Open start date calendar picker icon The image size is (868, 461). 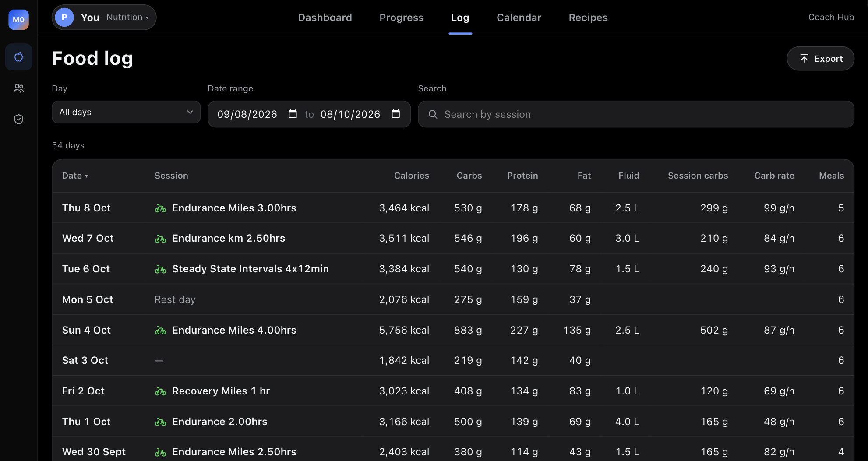tap(293, 114)
